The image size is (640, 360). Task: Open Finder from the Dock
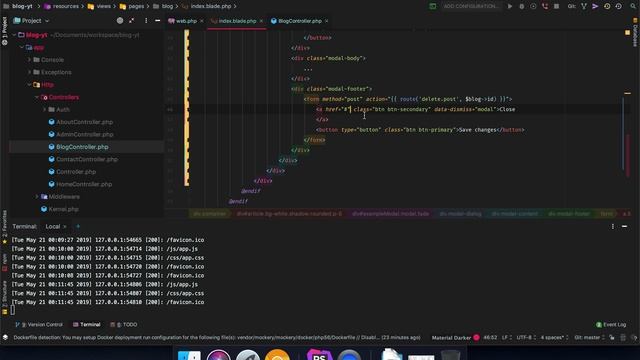[189, 356]
